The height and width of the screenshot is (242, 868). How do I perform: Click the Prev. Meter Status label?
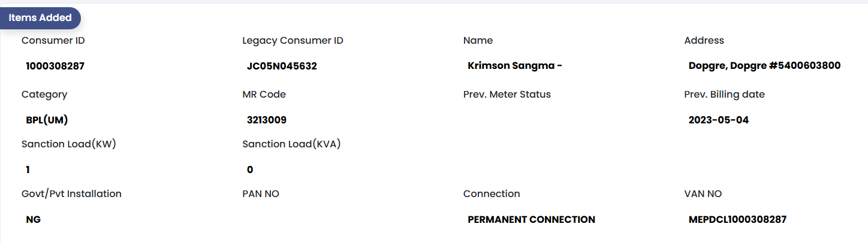pyautogui.click(x=507, y=94)
